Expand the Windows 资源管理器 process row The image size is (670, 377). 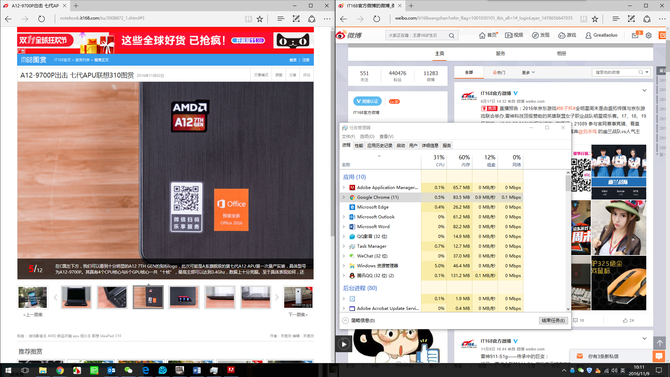point(344,266)
